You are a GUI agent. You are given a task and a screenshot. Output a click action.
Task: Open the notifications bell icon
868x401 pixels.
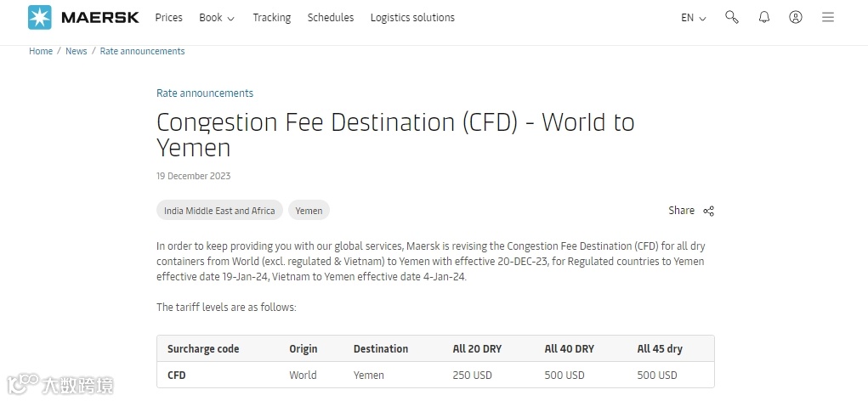763,17
